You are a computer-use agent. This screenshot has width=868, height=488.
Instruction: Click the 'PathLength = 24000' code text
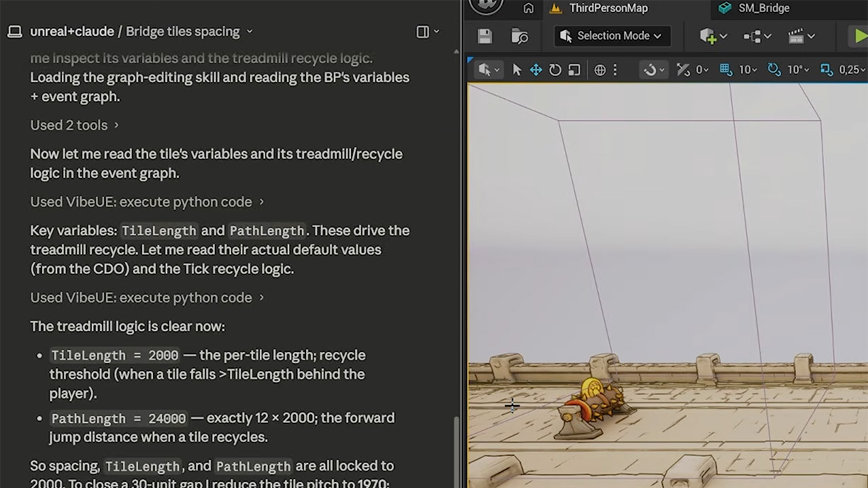(x=118, y=418)
